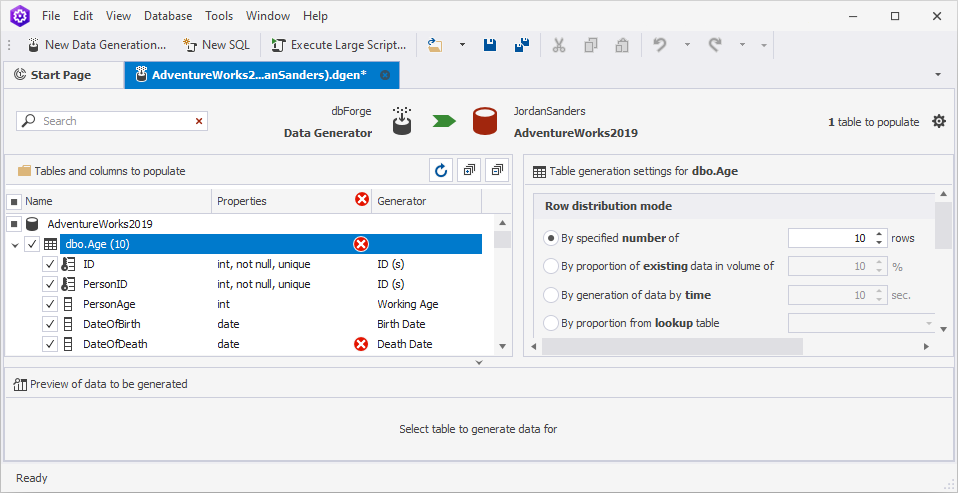Screen dimensions: 958x493
Task: Click the Redo arrow icon
Action: point(715,45)
